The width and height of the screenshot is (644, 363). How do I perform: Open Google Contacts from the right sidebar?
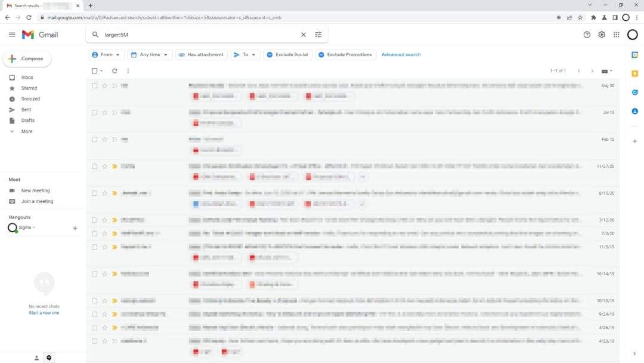[635, 110]
